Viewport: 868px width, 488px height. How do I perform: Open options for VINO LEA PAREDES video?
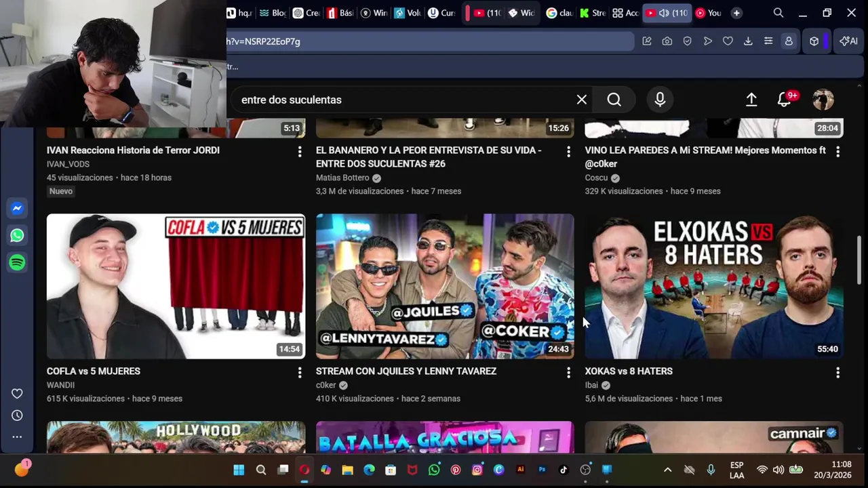[837, 152]
